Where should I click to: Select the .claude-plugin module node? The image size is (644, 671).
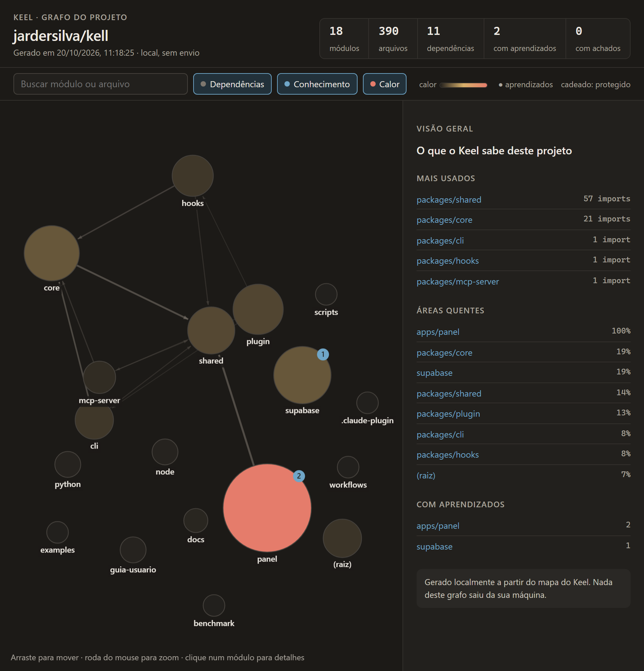(368, 403)
